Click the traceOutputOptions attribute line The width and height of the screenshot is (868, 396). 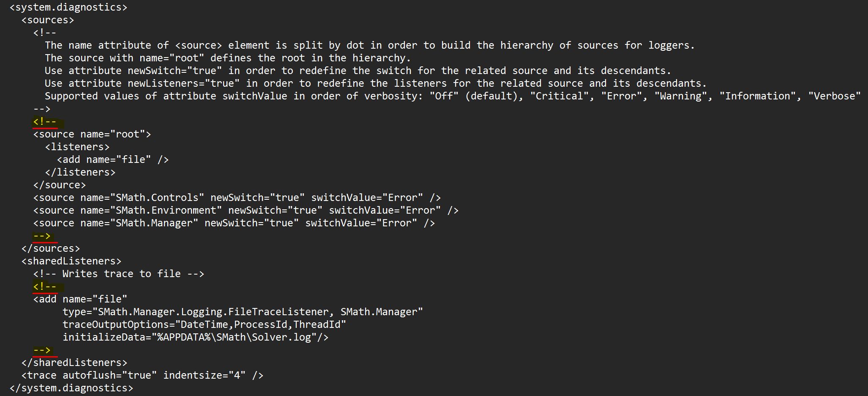205,325
